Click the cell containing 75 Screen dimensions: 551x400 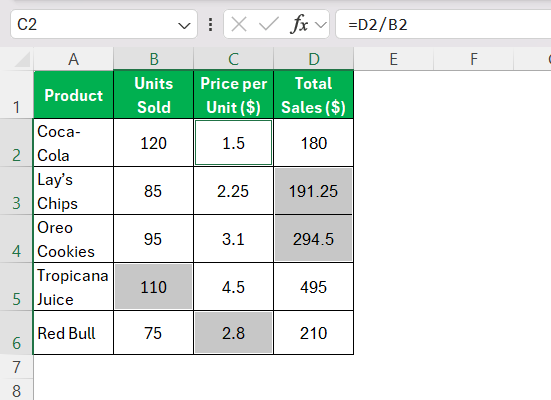click(154, 333)
